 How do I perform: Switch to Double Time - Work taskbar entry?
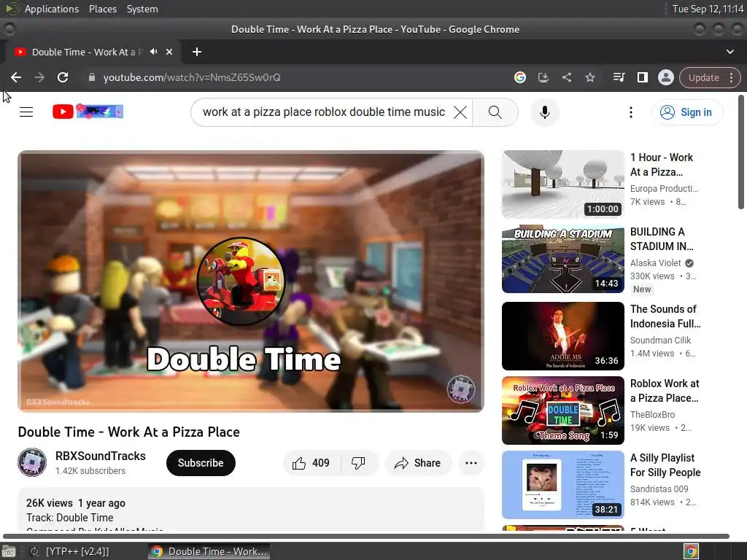pos(209,551)
